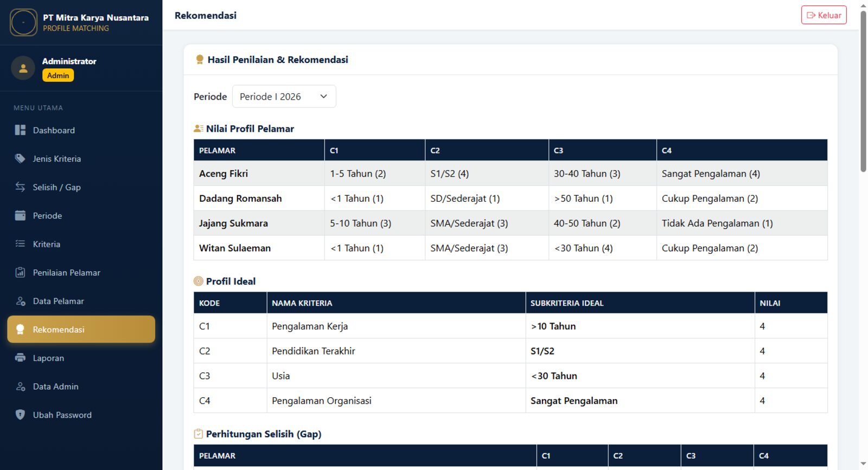Click the "Sangat Pengalaman (4)" cell
Screen dimensions: 868x470
(x=742, y=173)
